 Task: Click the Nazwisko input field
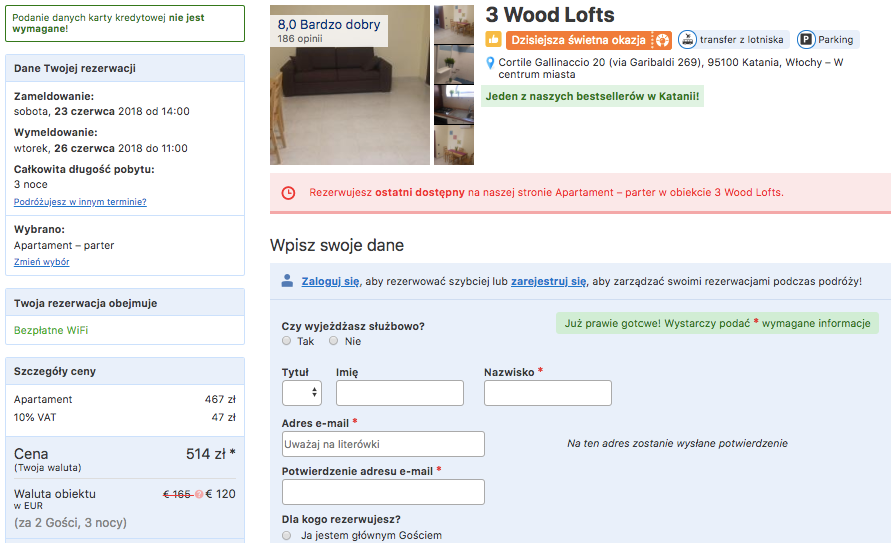pyautogui.click(x=547, y=393)
